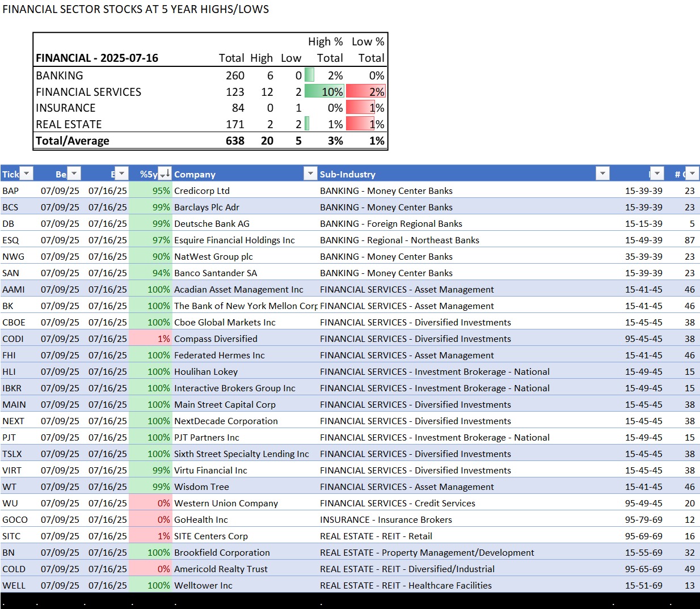Select ticker SAN cell
This screenshot has width=700, height=609.
point(10,273)
